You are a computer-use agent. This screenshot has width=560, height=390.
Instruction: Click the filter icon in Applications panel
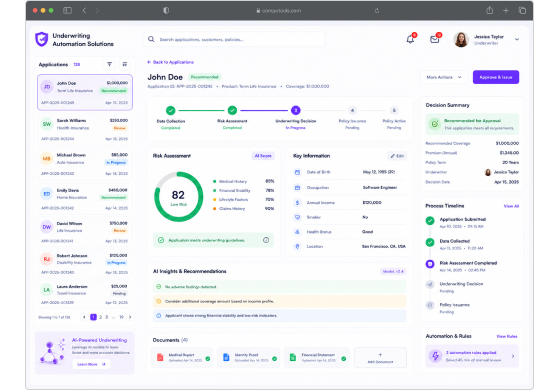110,64
